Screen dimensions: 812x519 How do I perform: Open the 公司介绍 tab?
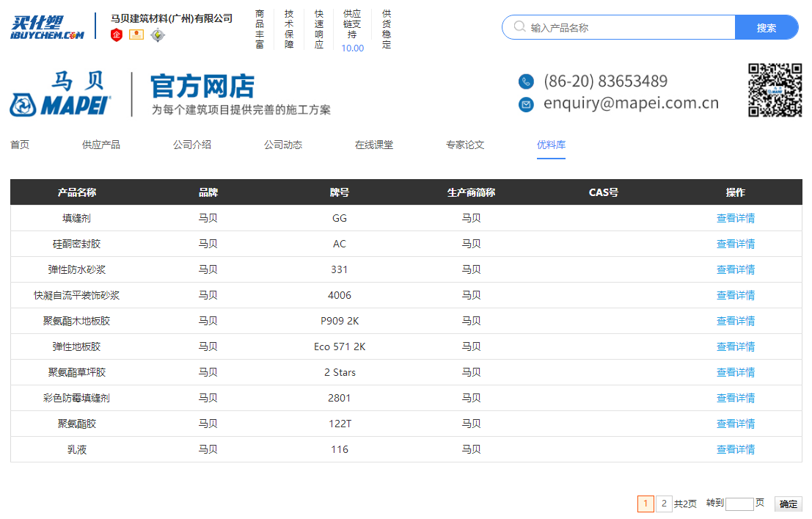(192, 145)
